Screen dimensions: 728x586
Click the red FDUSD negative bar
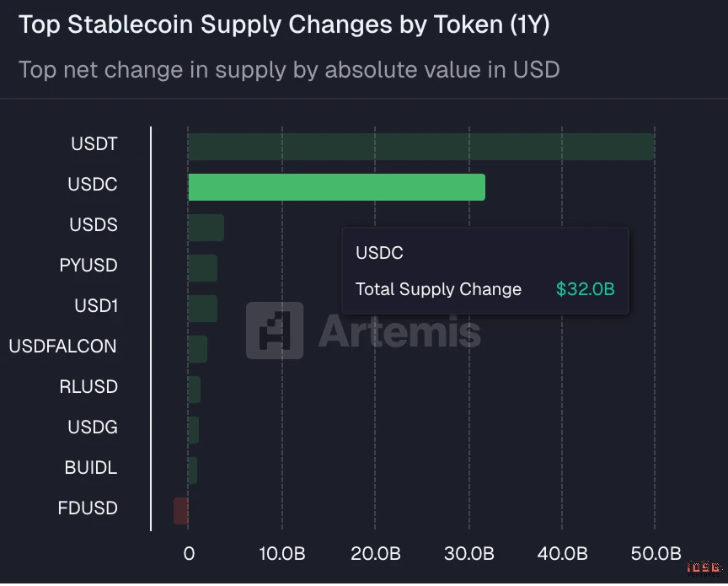click(x=181, y=511)
